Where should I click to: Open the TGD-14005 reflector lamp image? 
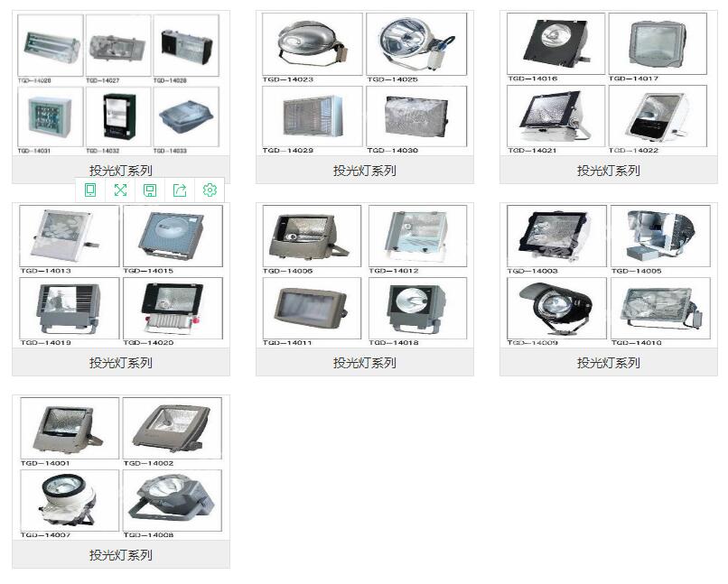click(x=660, y=236)
